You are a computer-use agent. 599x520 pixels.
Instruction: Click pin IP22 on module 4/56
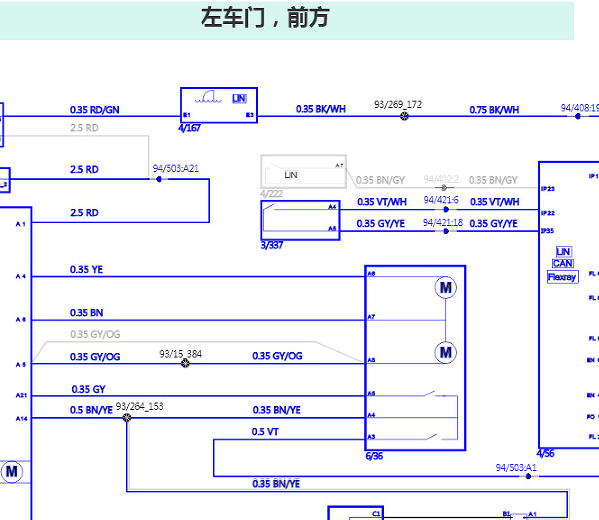(x=548, y=213)
